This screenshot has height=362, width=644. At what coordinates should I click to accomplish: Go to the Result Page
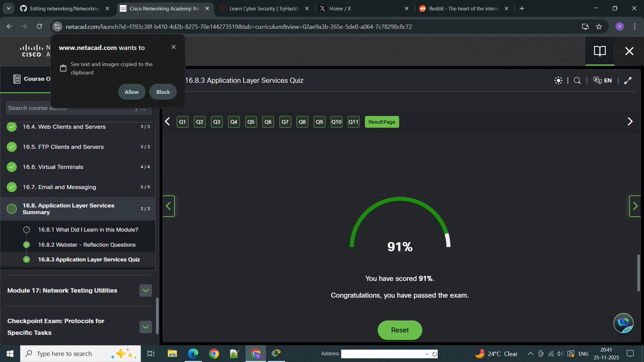click(x=382, y=122)
